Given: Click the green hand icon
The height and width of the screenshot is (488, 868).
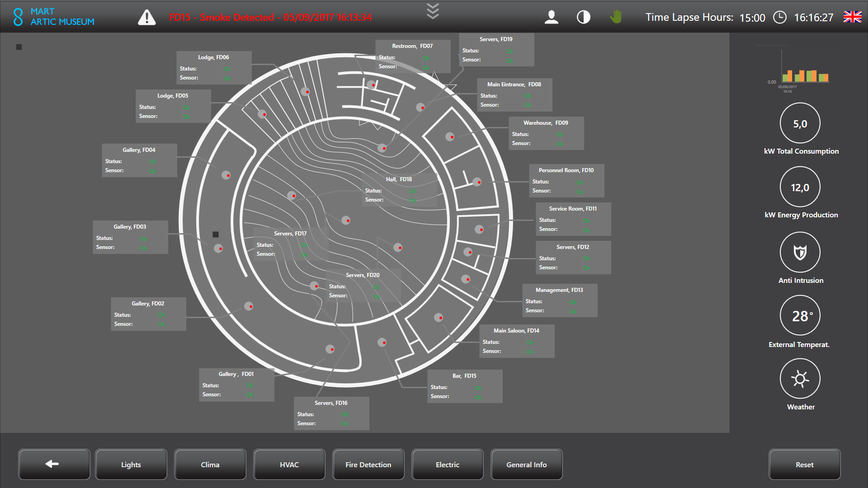Looking at the screenshot, I should [x=615, y=17].
